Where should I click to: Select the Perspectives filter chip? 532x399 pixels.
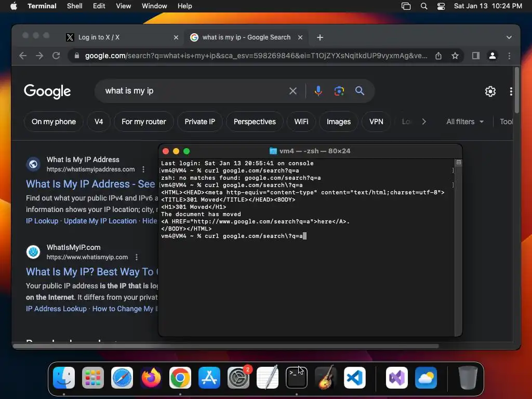255,122
